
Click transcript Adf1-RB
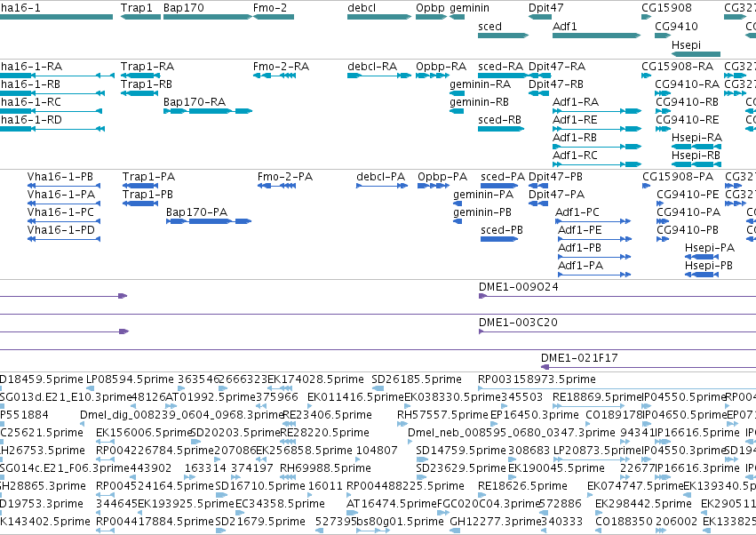coord(597,147)
